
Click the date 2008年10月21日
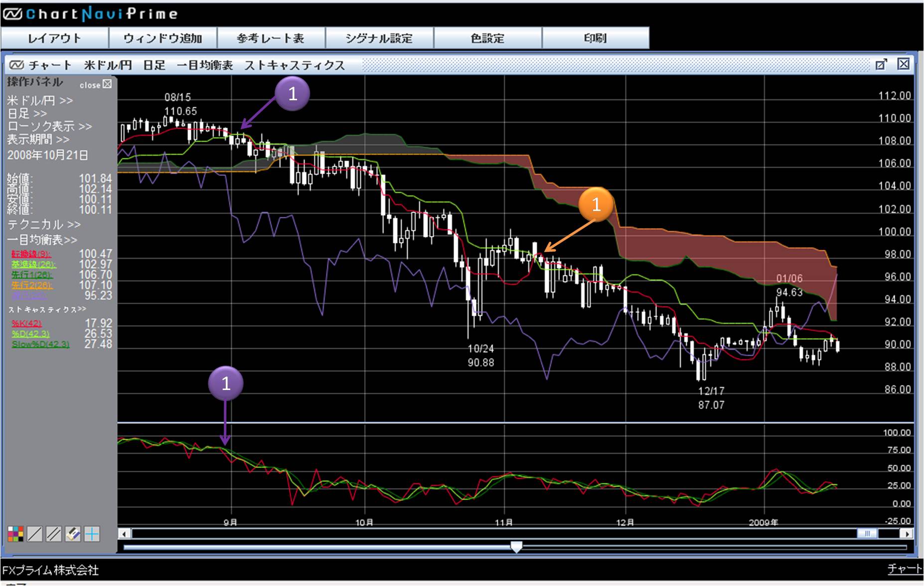[x=47, y=155]
